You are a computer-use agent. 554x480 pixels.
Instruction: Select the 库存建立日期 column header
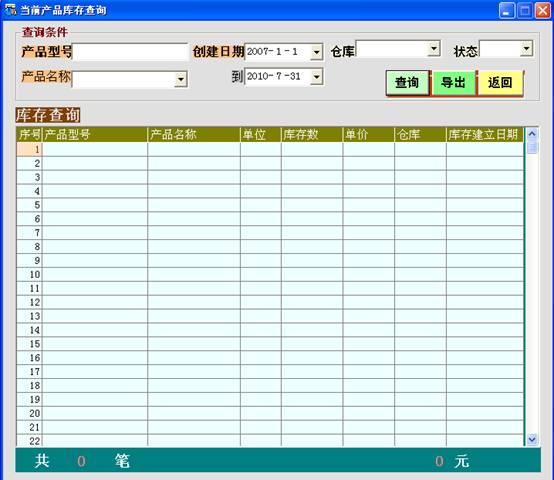(x=485, y=135)
